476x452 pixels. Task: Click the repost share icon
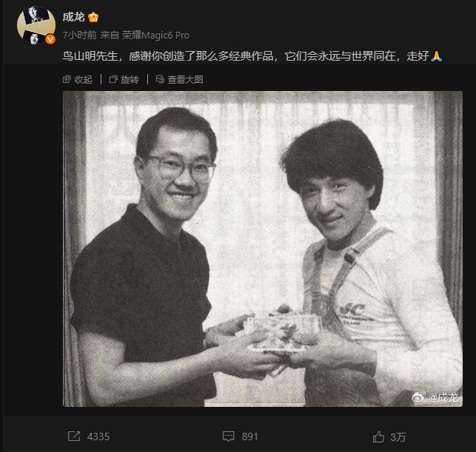point(74,436)
